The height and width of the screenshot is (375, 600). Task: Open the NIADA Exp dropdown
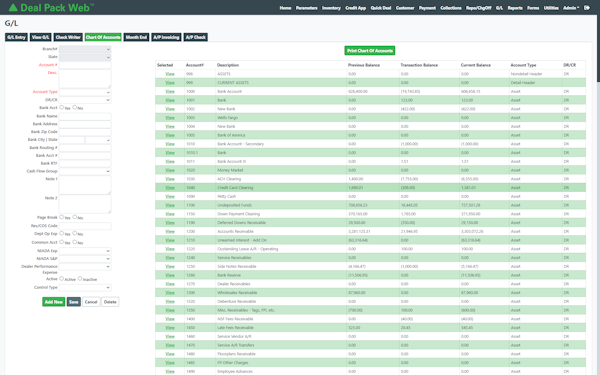(85, 251)
